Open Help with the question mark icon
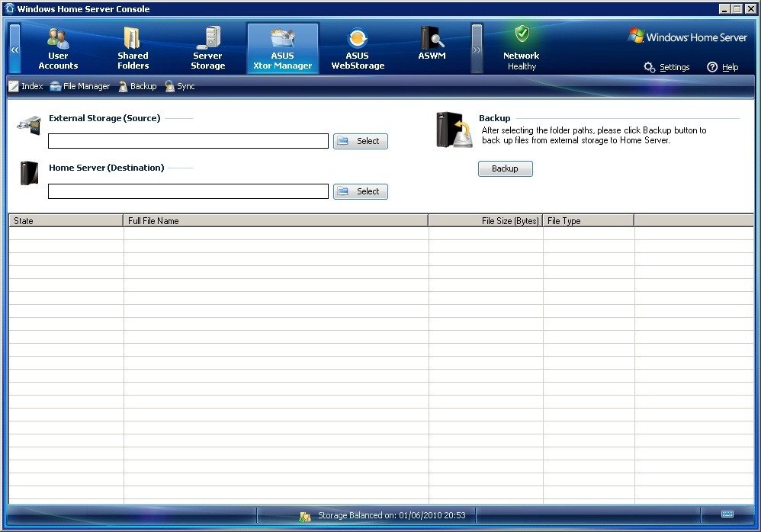The height and width of the screenshot is (532, 761). [723, 67]
